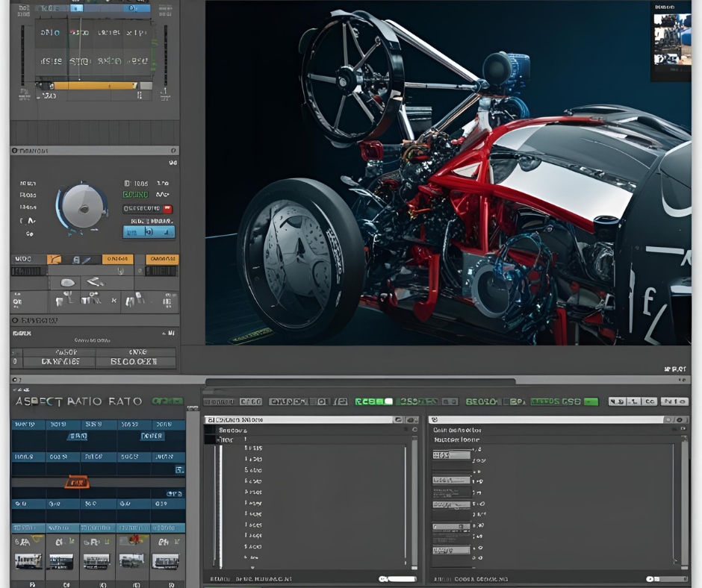Click the orange trapezoid marker on the timeline
The image size is (702, 588).
(x=77, y=482)
